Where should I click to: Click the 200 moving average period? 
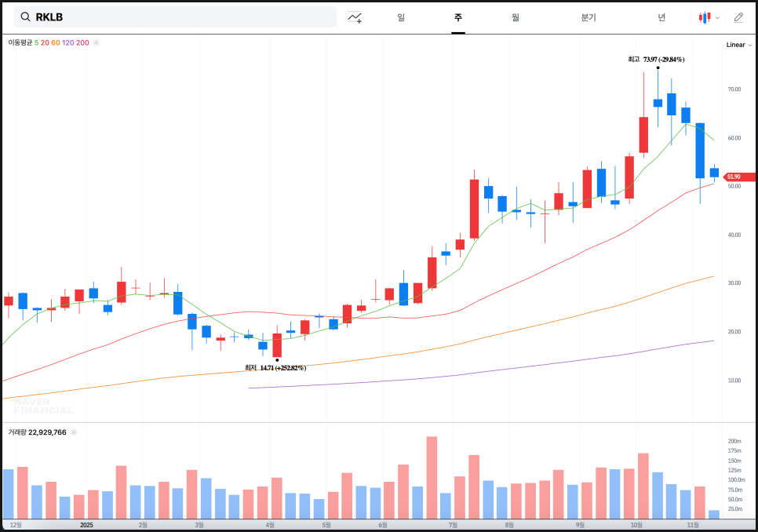click(82, 42)
